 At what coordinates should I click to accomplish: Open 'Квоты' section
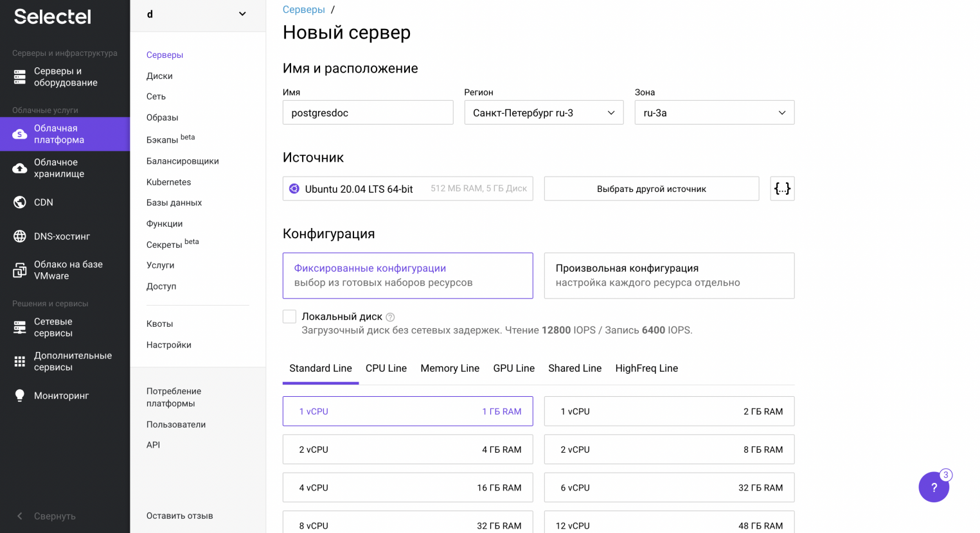160,324
